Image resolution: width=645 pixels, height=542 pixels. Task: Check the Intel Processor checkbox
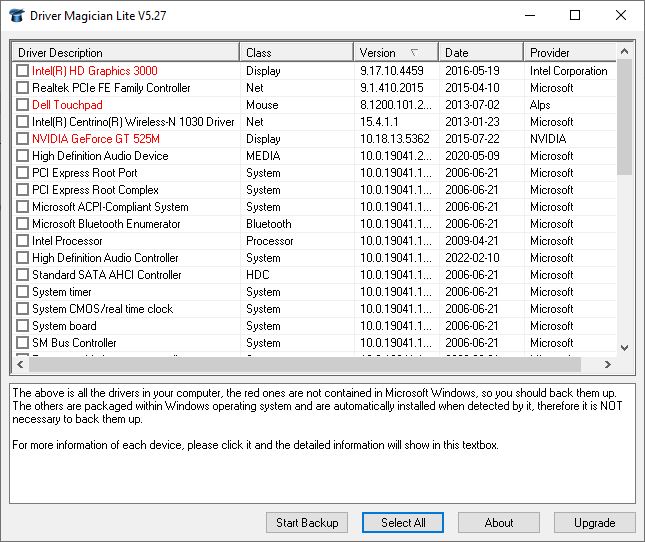[22, 241]
